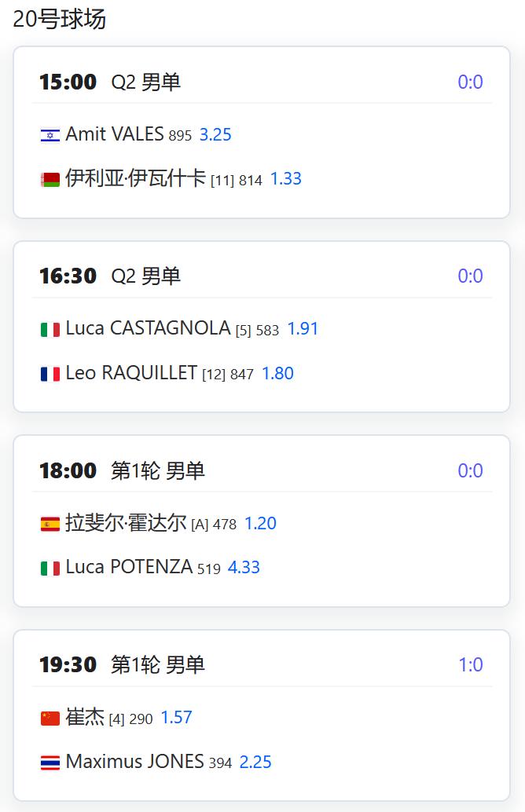Select odds 2.25 for Maximus JONES

[255, 762]
